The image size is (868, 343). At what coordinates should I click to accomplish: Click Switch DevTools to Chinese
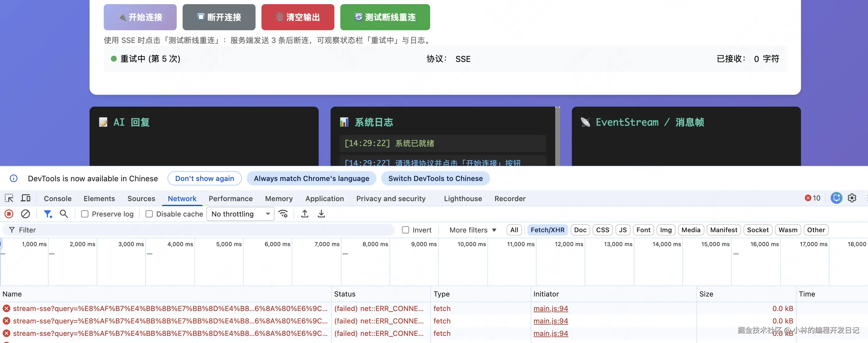click(x=435, y=178)
